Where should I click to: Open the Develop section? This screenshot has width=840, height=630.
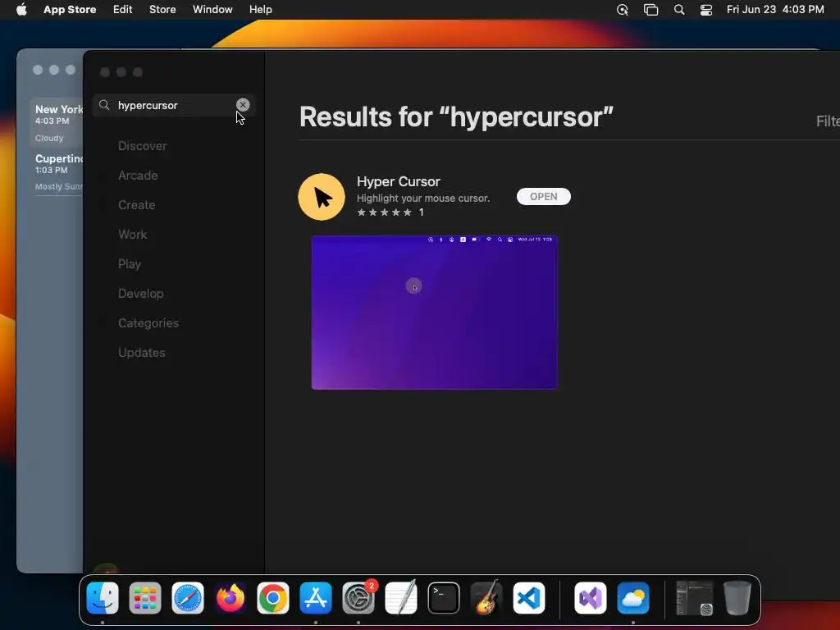(x=141, y=294)
